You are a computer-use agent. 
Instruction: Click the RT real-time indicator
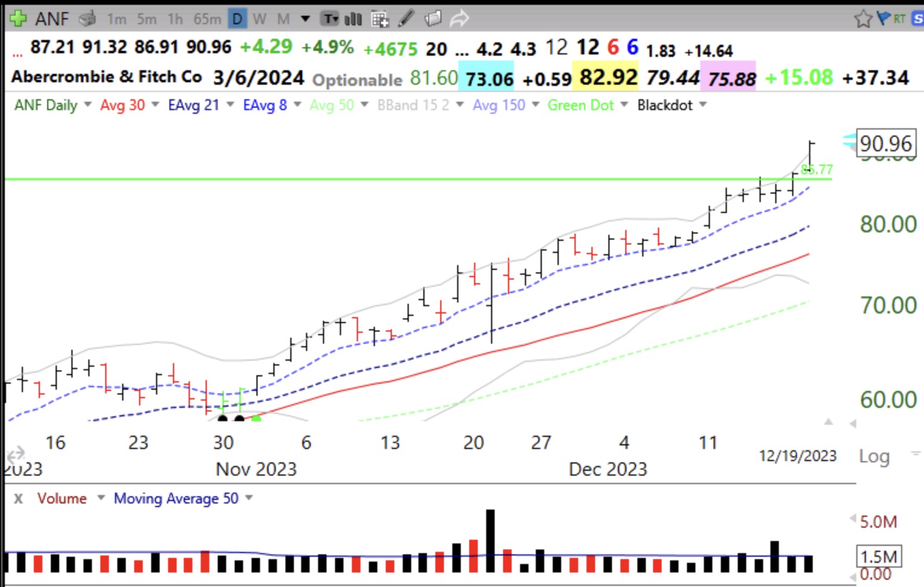(x=899, y=19)
